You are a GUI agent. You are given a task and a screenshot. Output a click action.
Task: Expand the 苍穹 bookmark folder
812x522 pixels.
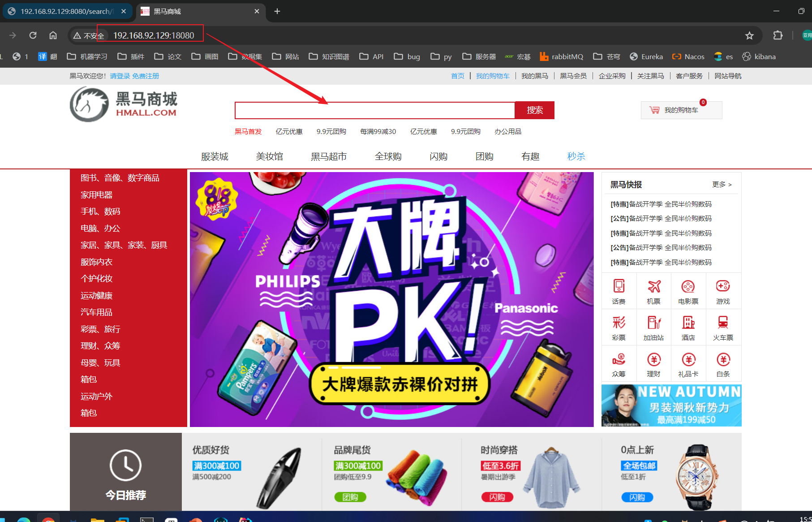[606, 56]
